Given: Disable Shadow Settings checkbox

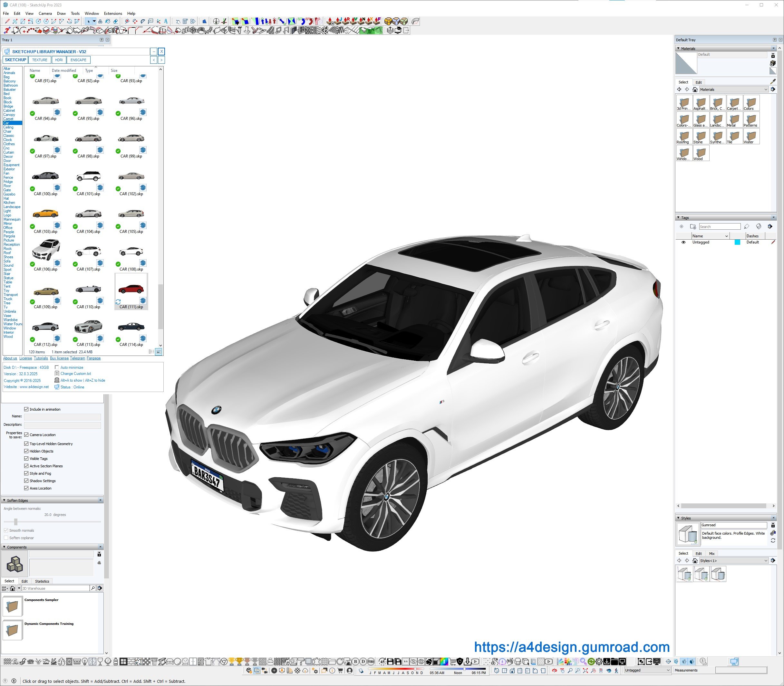Looking at the screenshot, I should tap(26, 481).
